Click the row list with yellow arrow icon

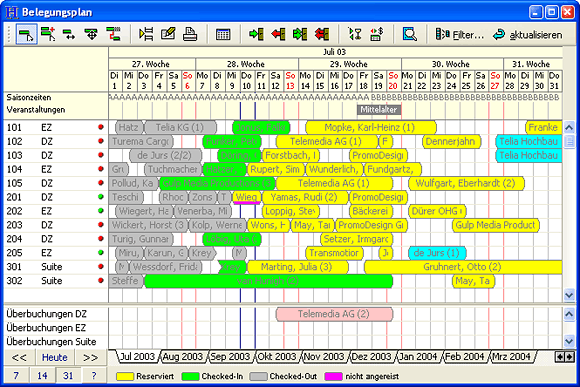tap(146, 34)
